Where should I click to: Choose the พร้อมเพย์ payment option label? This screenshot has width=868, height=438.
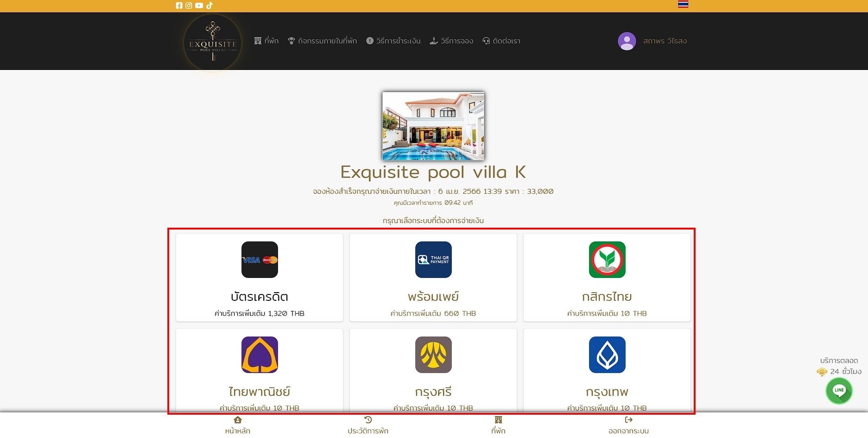tap(433, 297)
